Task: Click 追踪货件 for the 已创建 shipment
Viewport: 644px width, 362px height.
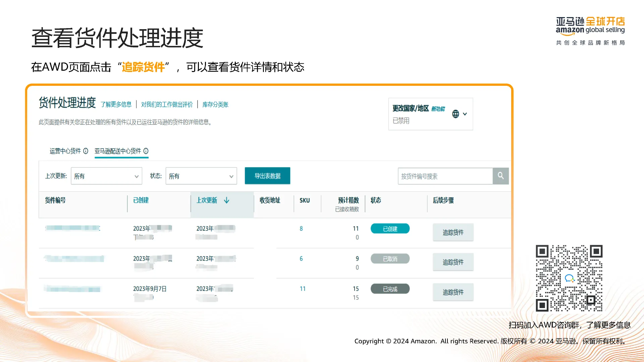Action: click(453, 232)
